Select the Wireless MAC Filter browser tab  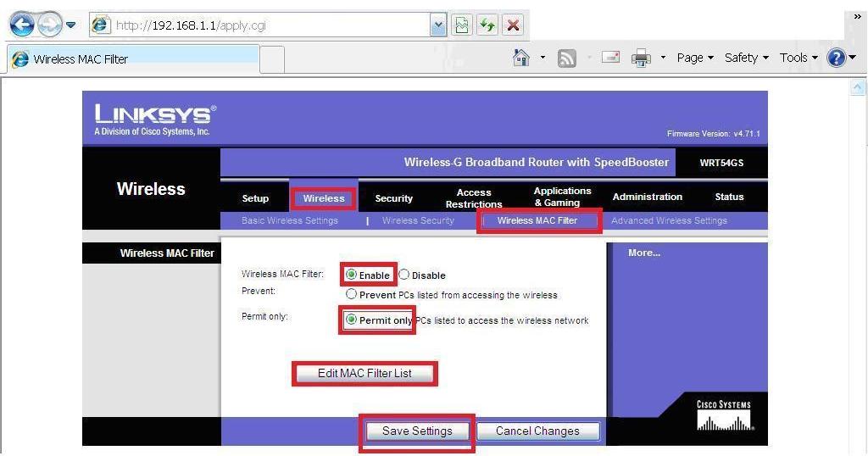click(x=133, y=58)
